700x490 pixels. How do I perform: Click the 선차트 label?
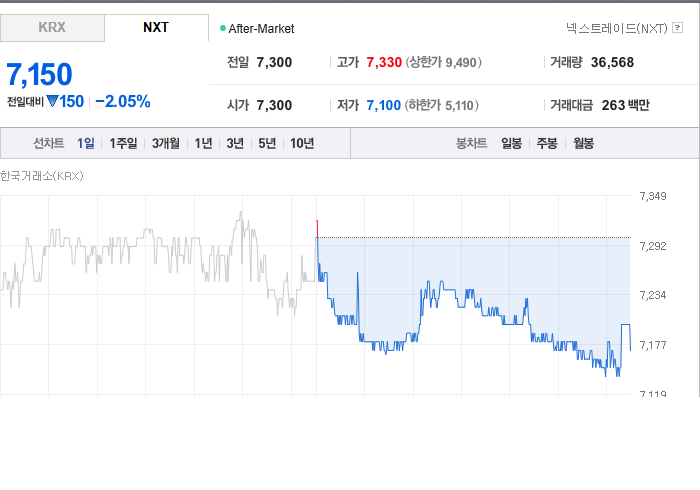coord(49,143)
